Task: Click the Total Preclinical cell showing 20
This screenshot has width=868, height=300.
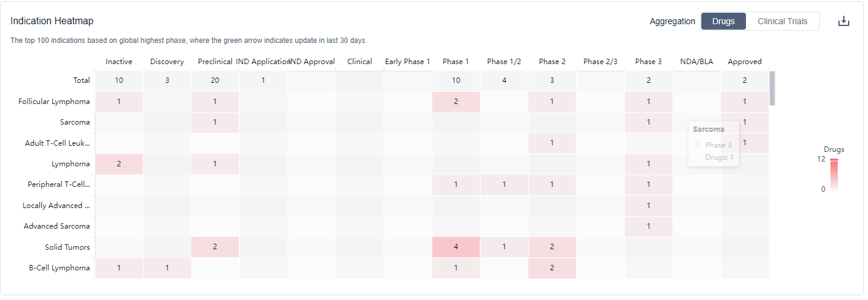Action: [215, 80]
